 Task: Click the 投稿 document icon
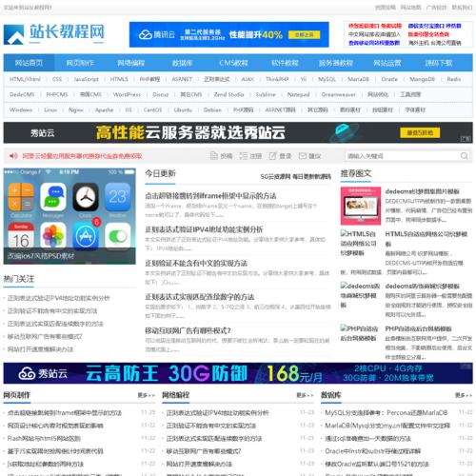pos(214,156)
